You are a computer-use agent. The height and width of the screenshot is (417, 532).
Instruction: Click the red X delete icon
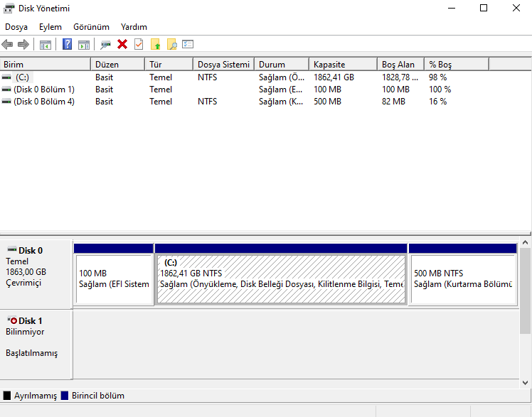coord(122,44)
